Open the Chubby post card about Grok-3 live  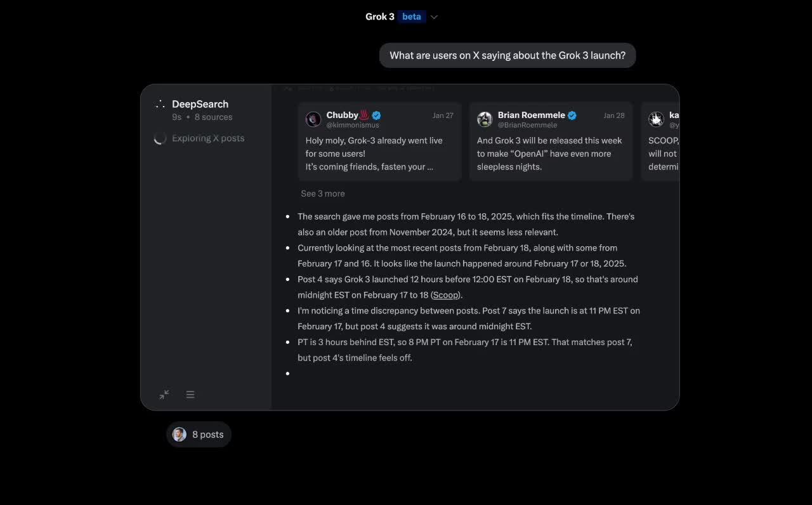coord(379,141)
